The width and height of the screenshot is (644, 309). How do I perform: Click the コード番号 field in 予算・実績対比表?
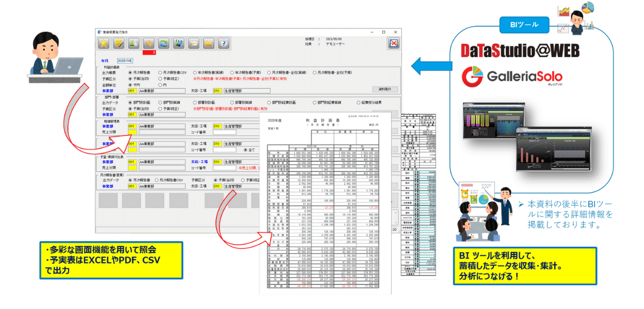[x=225, y=168]
